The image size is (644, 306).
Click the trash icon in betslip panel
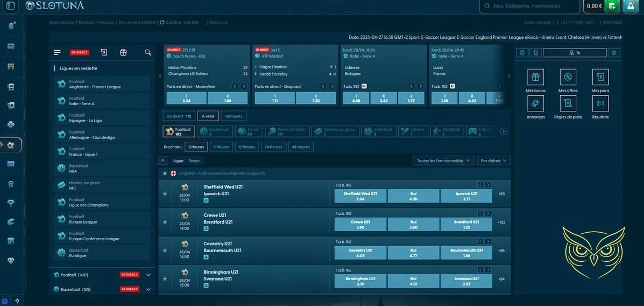[x=522, y=53]
